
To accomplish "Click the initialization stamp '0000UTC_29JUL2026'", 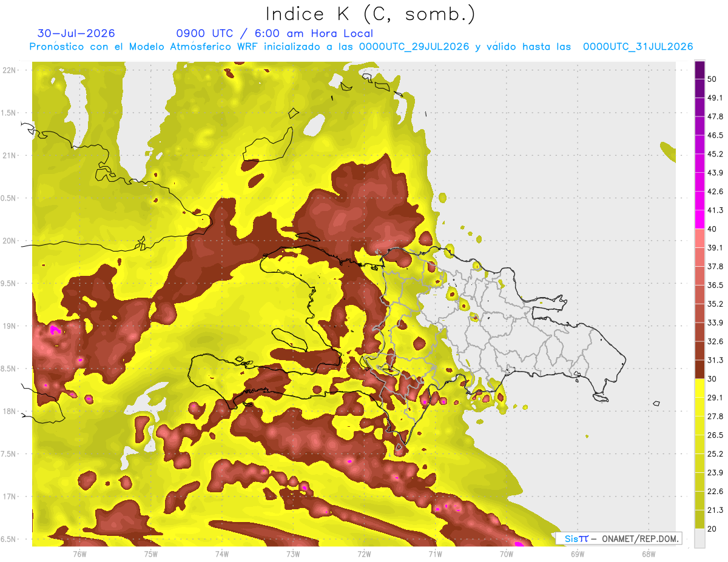I will coord(414,47).
